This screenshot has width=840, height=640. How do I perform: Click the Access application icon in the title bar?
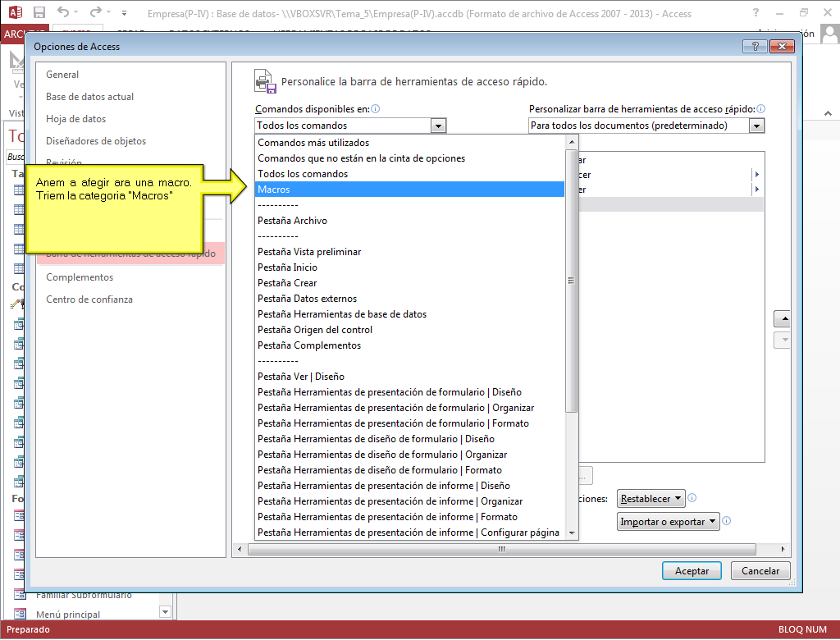point(16,12)
